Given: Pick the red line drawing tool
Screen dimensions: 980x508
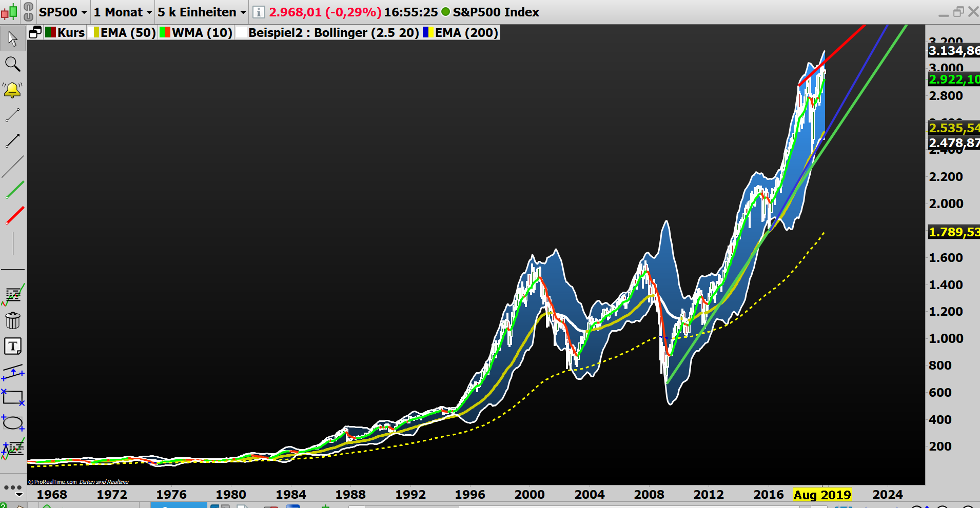Looking at the screenshot, I should pos(15,215).
